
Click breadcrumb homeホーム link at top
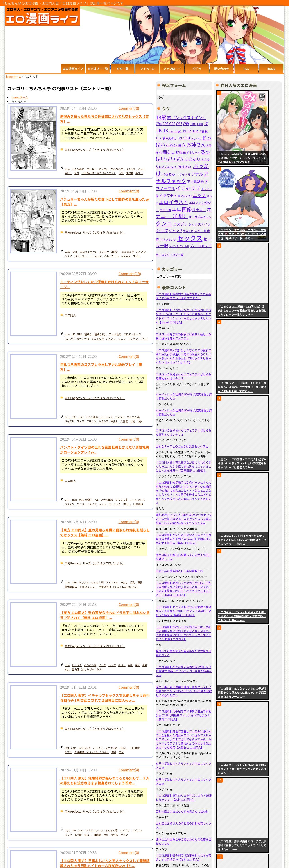pos(14,77)
